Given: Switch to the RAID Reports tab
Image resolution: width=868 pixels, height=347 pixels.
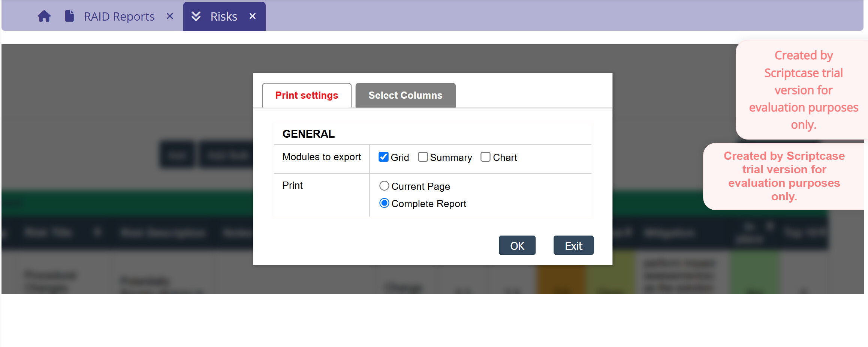Looking at the screenshot, I should (119, 17).
